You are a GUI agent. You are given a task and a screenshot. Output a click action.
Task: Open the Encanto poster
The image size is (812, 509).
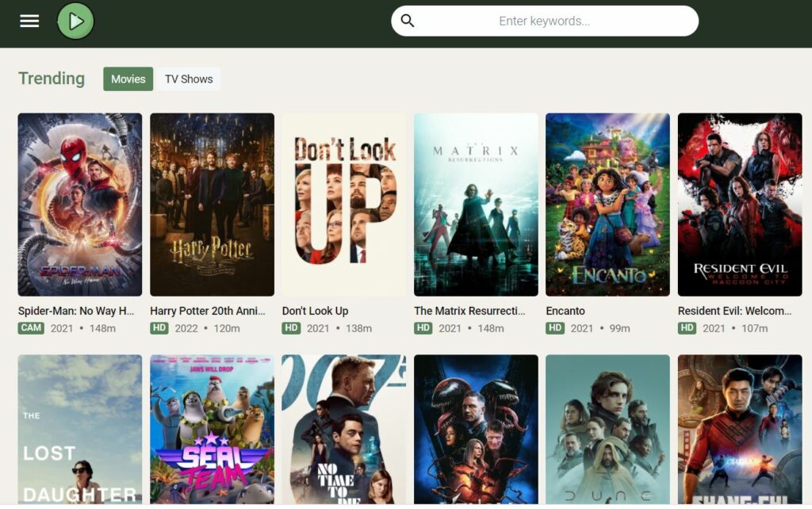(607, 205)
